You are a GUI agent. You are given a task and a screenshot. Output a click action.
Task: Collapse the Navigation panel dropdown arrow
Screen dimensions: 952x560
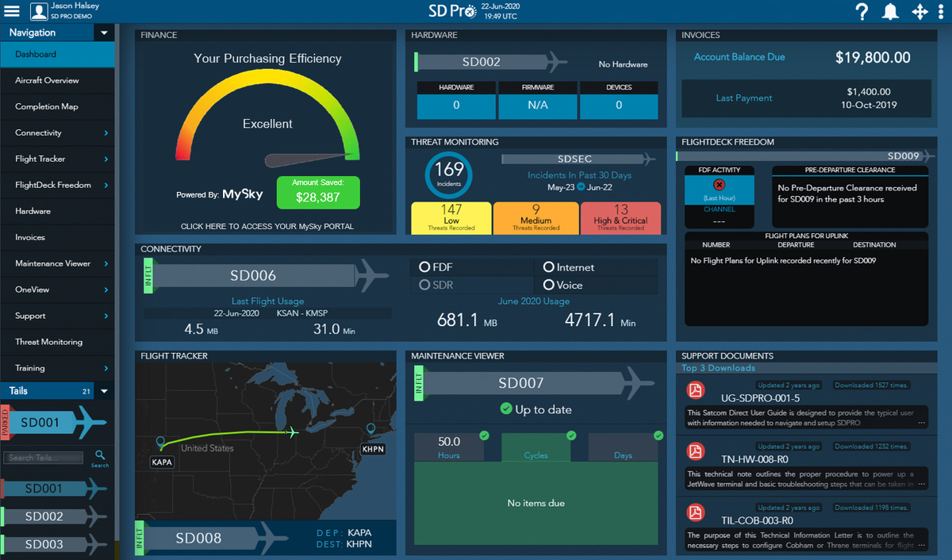click(104, 33)
